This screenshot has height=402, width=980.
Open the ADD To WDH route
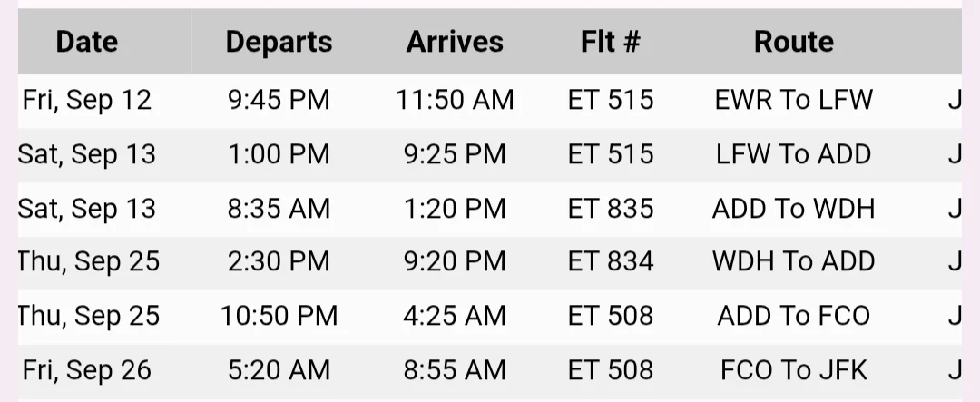point(794,209)
